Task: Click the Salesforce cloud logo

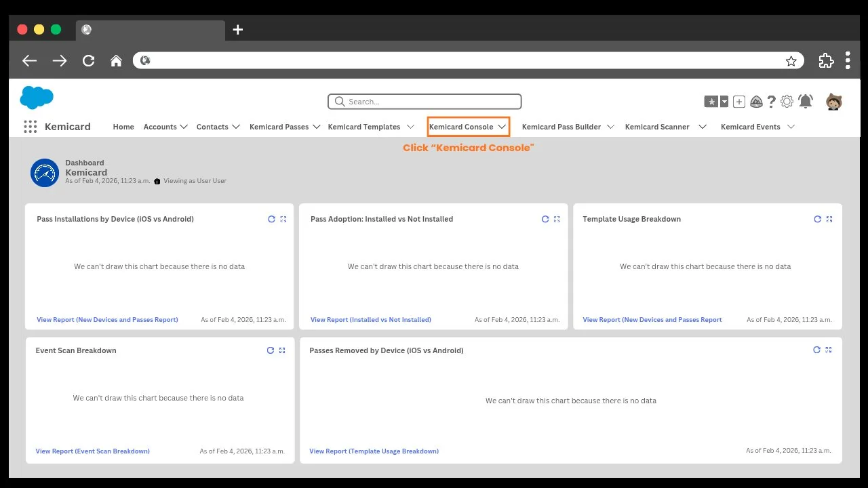Action: [37, 98]
